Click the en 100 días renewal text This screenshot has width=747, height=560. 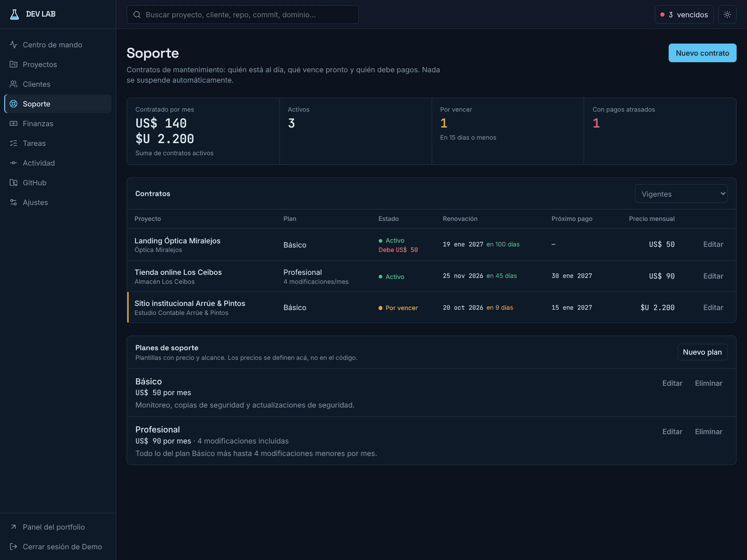coord(503,244)
